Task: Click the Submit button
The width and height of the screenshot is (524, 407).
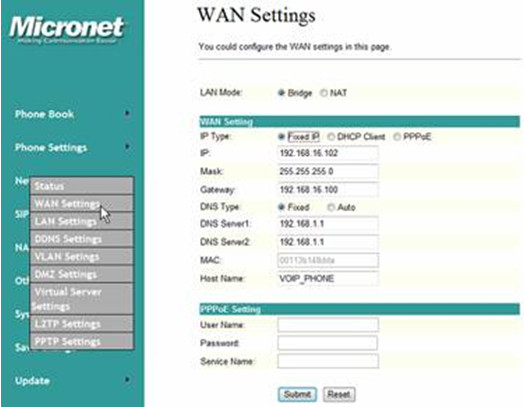Action: 297,395
